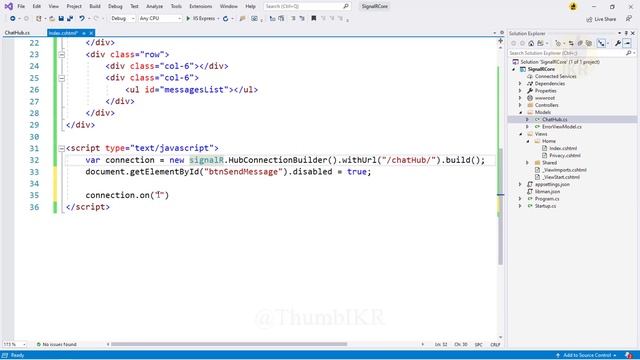This screenshot has width=640, height=360.
Task: Click the Send Feedback icon top right
Action: [x=629, y=19]
